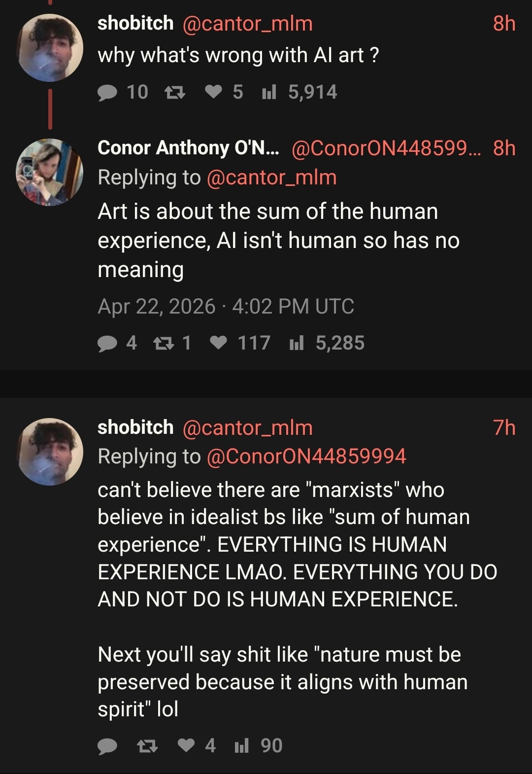Viewport: 532px width, 774px height.
Task: Open shobitch's avatar on bottom reply
Action: (x=50, y=452)
